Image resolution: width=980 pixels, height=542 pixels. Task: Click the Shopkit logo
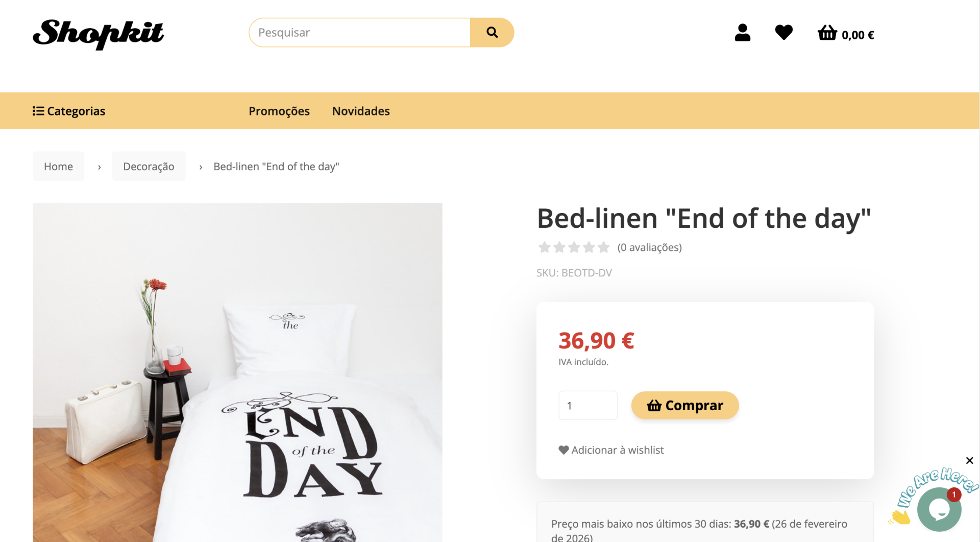99,34
